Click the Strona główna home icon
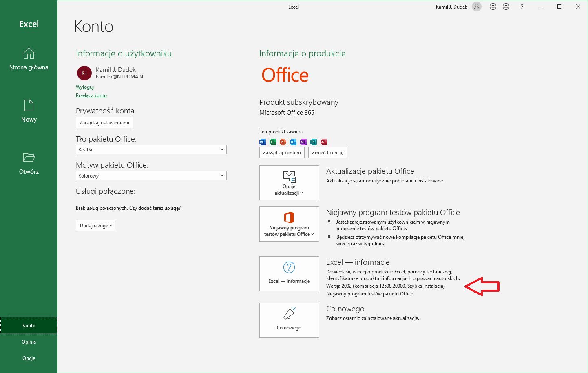This screenshot has width=588, height=373. [29, 54]
